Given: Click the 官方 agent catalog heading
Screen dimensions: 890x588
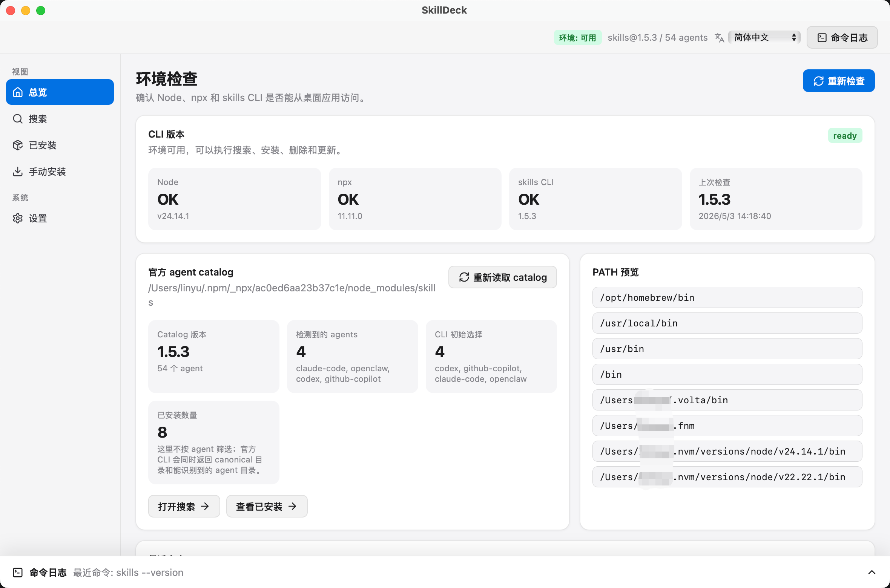Looking at the screenshot, I should (x=191, y=272).
